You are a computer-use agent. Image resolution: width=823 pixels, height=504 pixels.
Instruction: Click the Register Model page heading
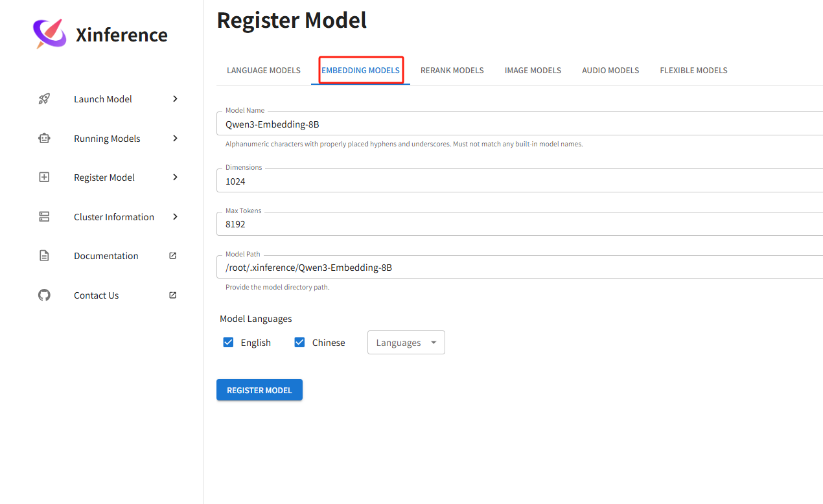292,20
